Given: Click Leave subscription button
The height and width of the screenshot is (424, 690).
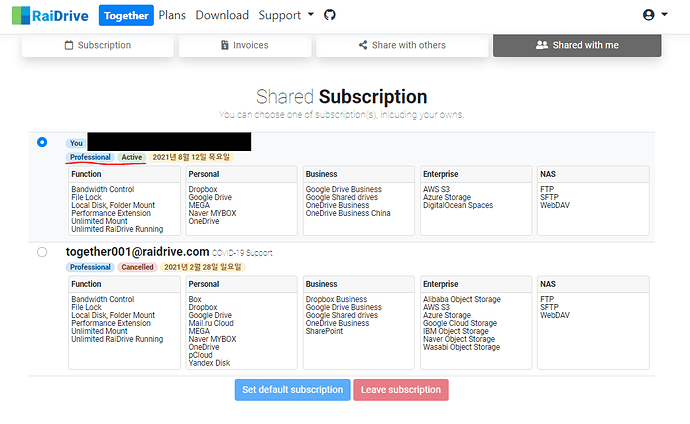Looking at the screenshot, I should (401, 390).
